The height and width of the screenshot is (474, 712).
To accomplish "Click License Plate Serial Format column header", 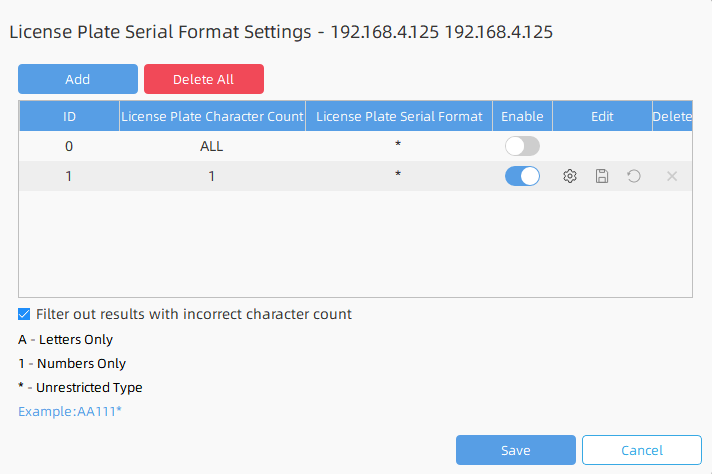I will click(399, 116).
